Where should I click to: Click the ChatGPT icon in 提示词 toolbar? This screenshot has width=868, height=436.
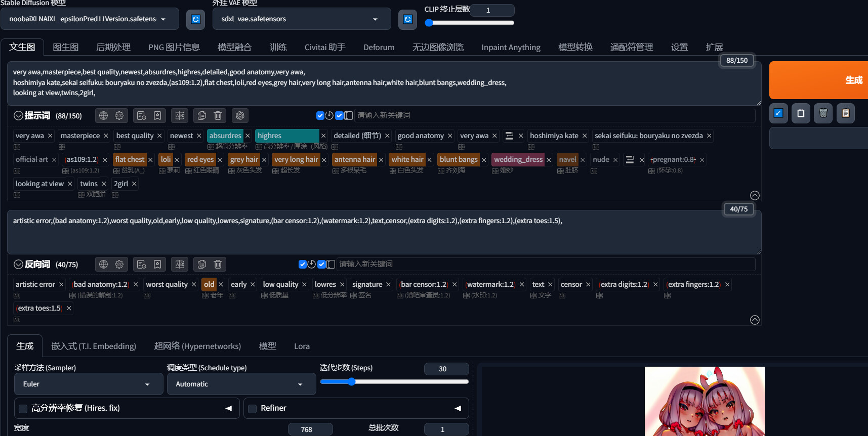coord(240,115)
